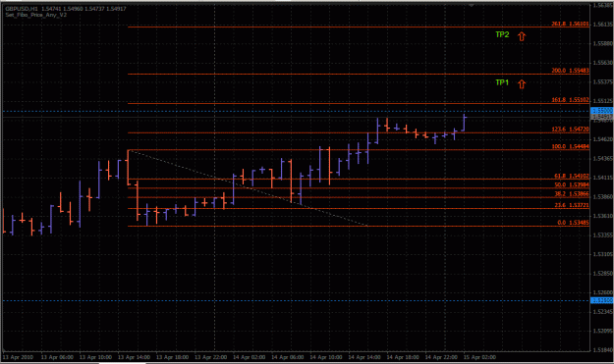The height and width of the screenshot is (364, 614).
Task: Click the 14 Apr 22:00 time label
Action: click(441, 357)
